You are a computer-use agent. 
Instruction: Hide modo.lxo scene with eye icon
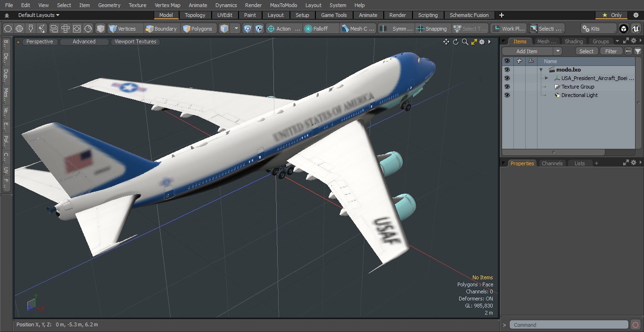[x=507, y=70]
